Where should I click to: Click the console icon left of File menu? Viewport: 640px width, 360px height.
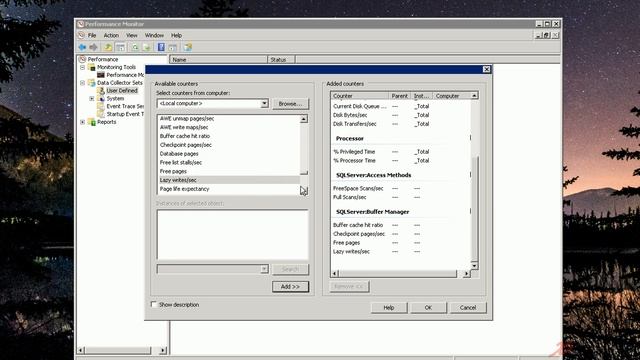click(x=81, y=36)
